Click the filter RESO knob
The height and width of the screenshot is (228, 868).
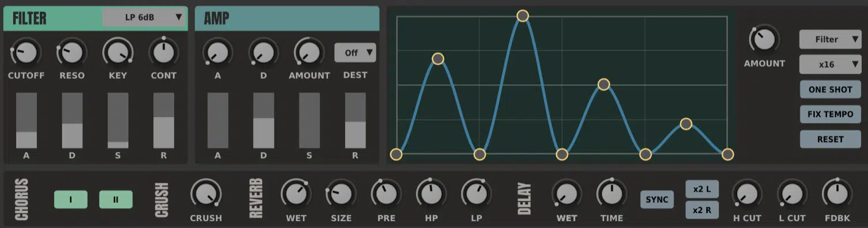[x=71, y=53]
